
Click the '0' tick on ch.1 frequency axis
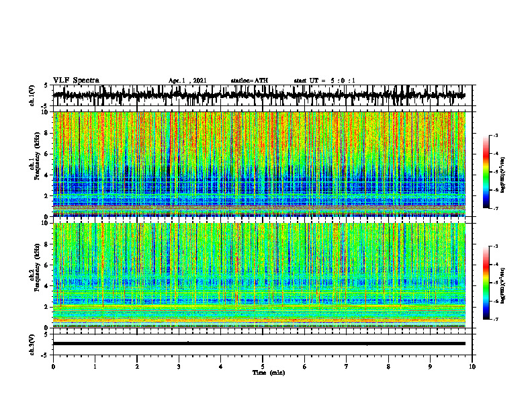(x=47, y=216)
